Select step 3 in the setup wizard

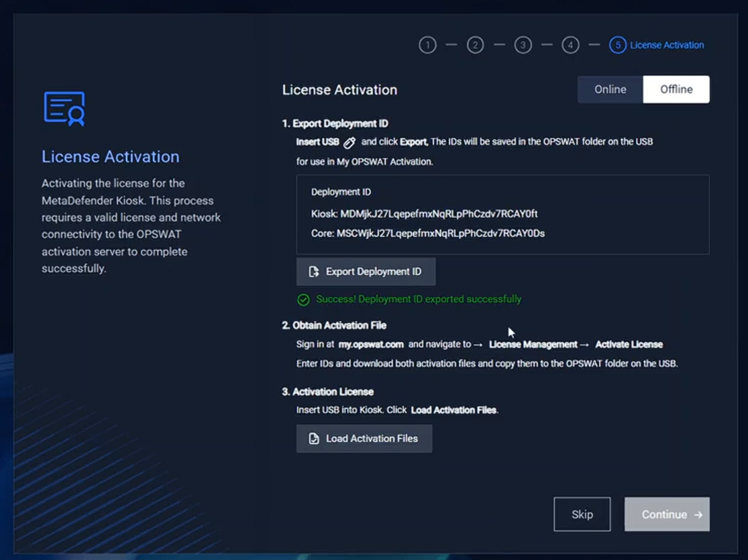point(523,45)
